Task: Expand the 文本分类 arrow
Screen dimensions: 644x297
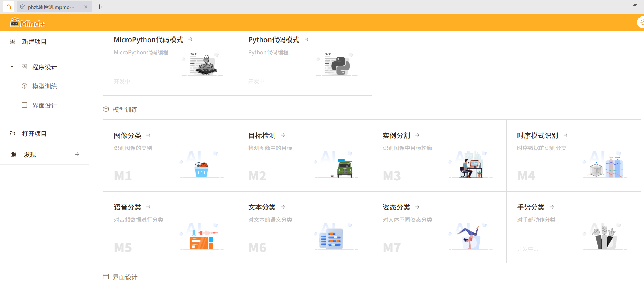Action: tap(283, 207)
